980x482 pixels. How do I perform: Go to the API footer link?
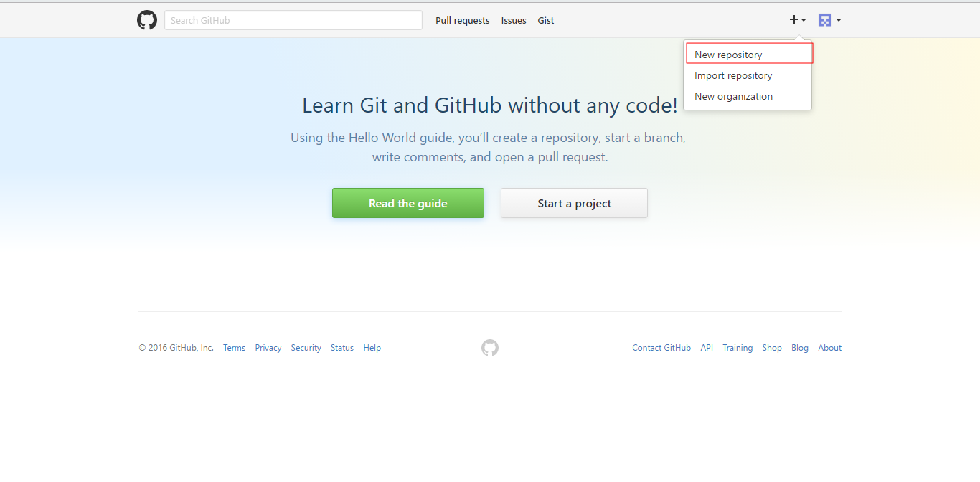click(x=707, y=348)
